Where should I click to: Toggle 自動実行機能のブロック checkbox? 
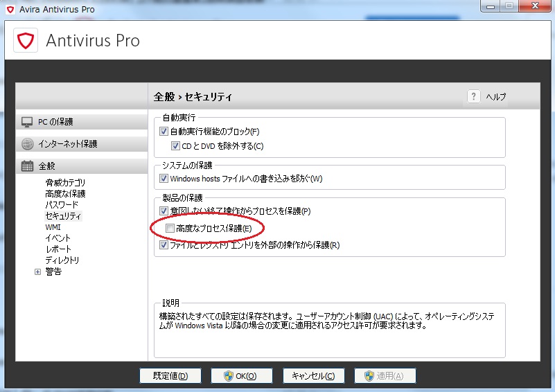(x=164, y=132)
